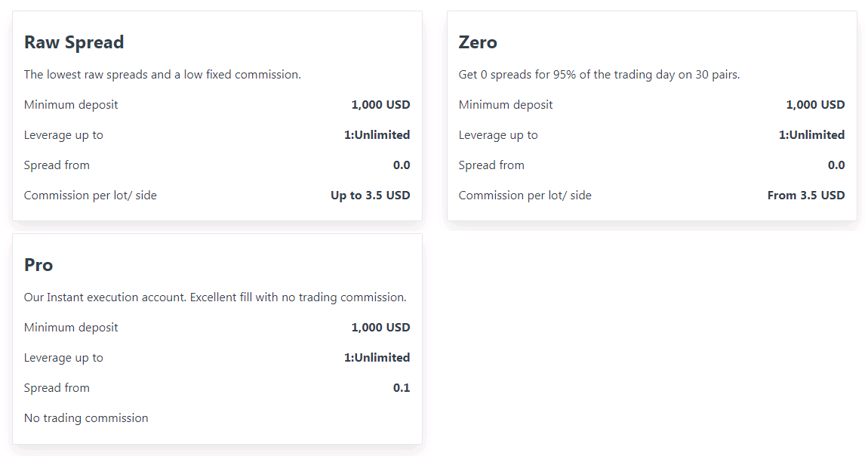Click the Pro account card title
The image size is (868, 456).
click(38, 265)
